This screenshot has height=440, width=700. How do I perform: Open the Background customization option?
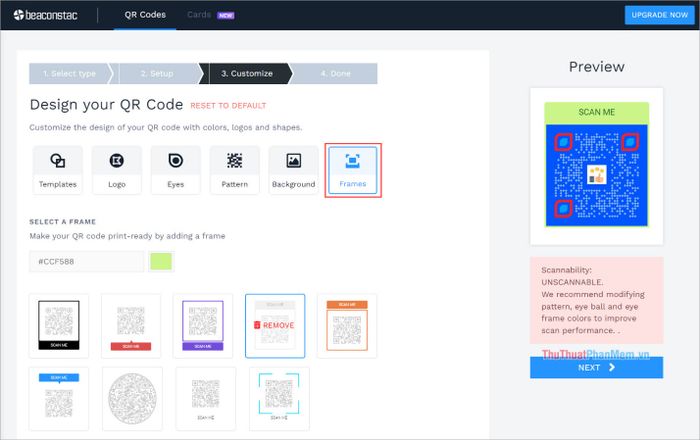[293, 170]
